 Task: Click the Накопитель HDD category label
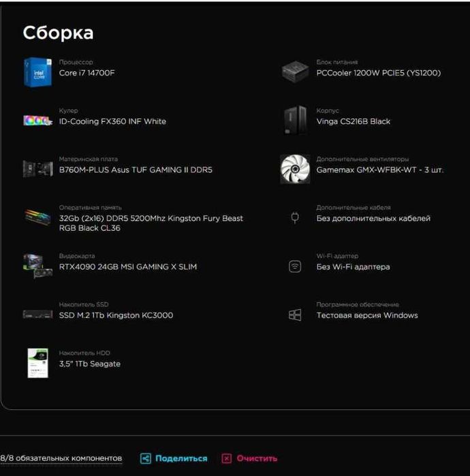pyautogui.click(x=84, y=353)
